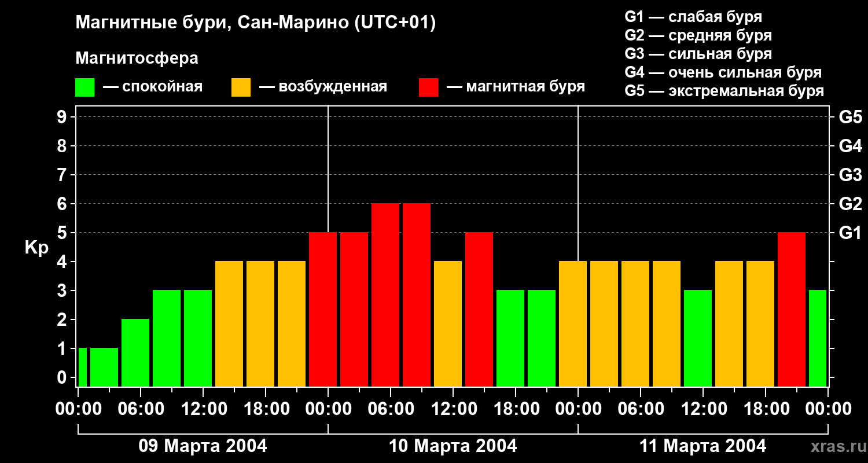The width and height of the screenshot is (868, 463).
Task: Click the narrow green bar ending 11 Марта
Action: point(818,338)
